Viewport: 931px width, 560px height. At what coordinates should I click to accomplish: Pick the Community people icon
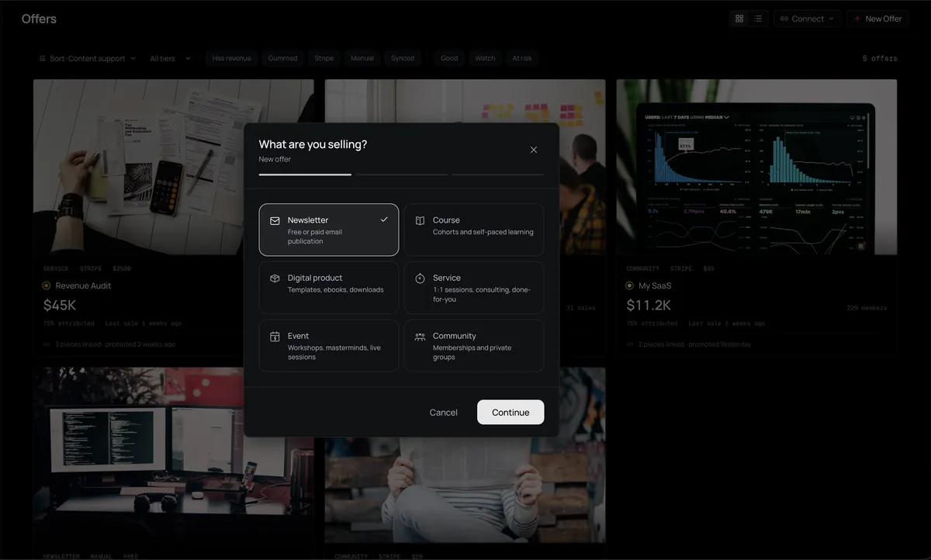click(420, 337)
